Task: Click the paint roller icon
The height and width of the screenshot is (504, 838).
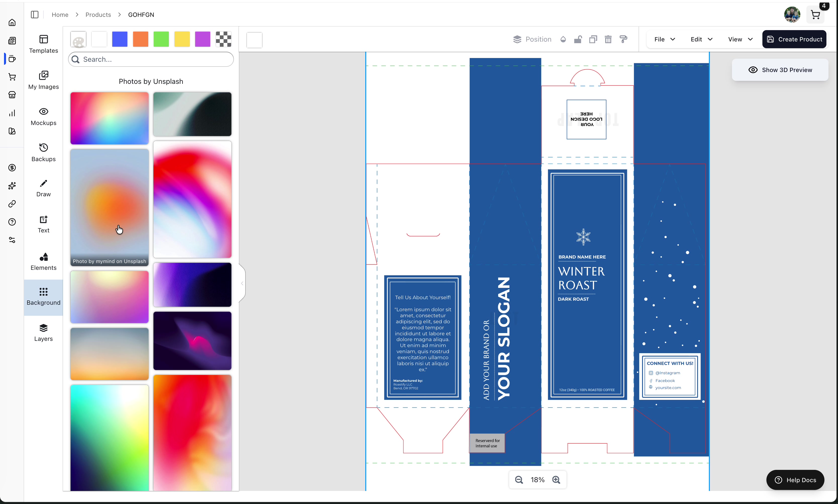Action: tap(623, 39)
